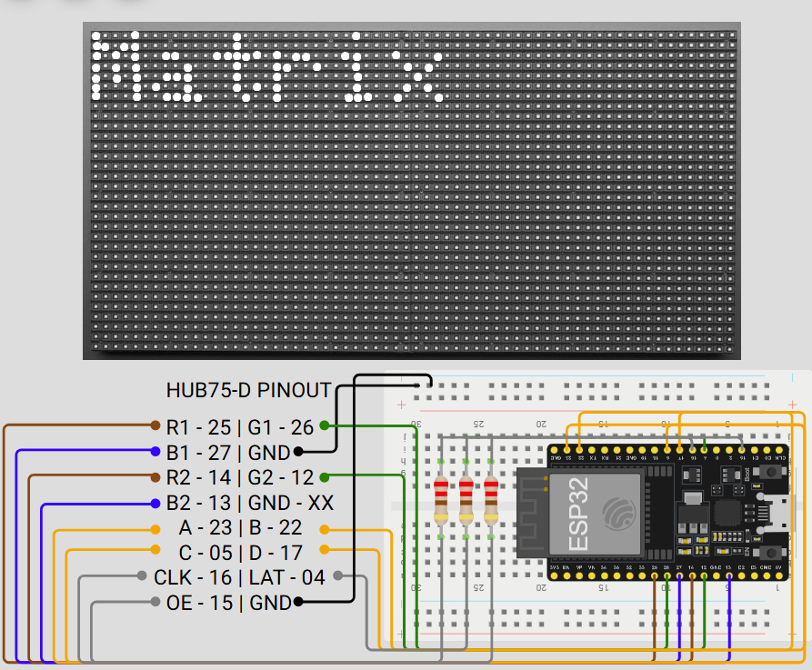The height and width of the screenshot is (670, 812).
Task: Click the gray LAT - 04 pin dot
Action: (x=337, y=575)
